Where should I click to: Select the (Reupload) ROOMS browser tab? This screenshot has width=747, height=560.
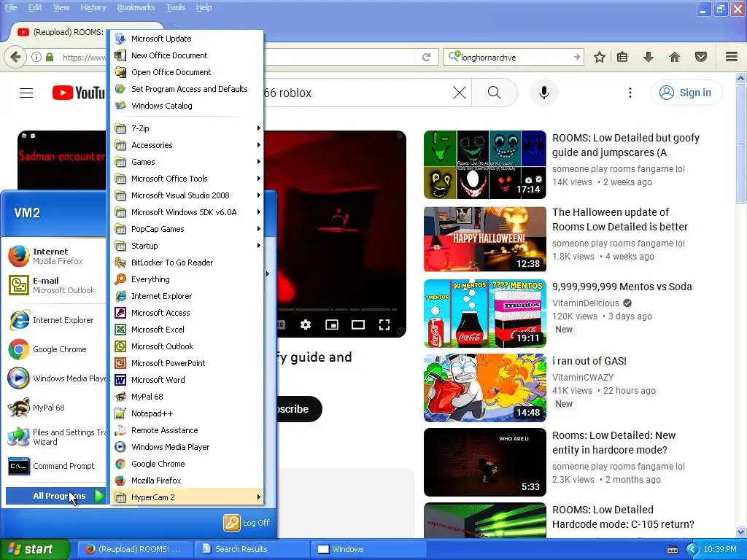coord(61,32)
